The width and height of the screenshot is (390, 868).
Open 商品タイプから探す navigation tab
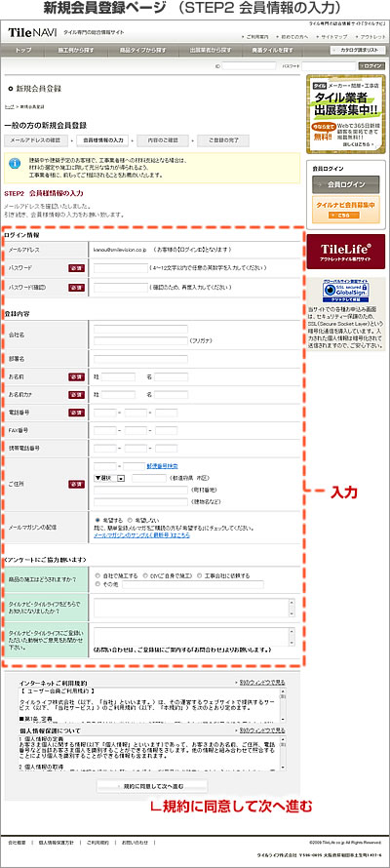136,50
